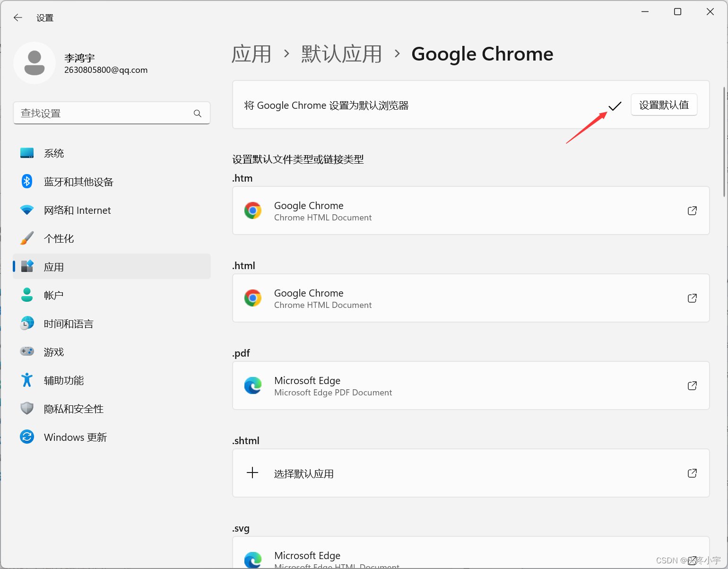Select 个性化 in the sidebar
This screenshot has height=569, width=728.
coord(112,238)
